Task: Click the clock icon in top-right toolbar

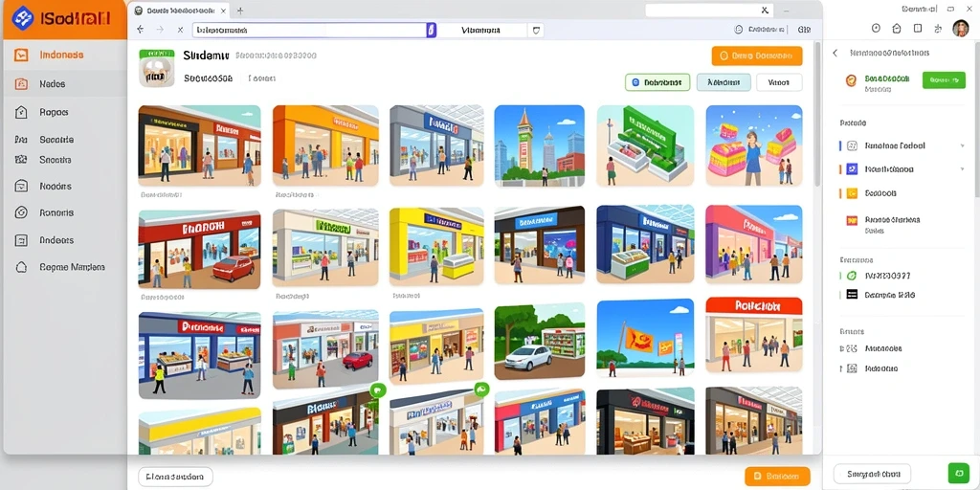Action: (x=877, y=28)
